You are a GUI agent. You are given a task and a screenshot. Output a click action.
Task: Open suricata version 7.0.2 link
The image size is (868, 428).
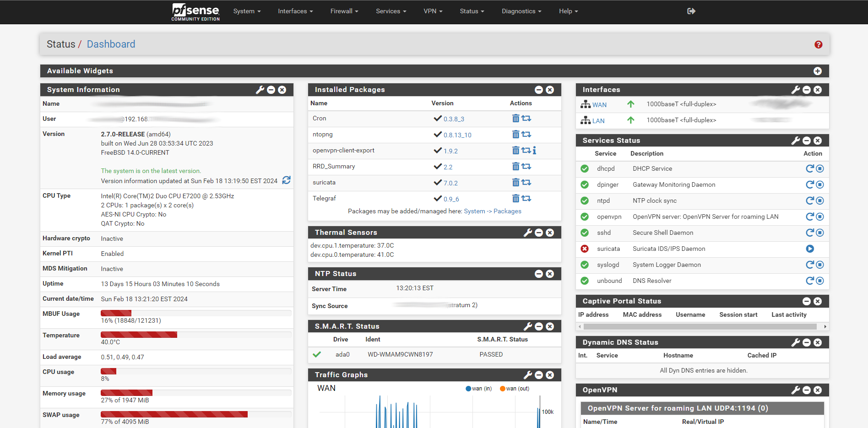[x=450, y=183]
